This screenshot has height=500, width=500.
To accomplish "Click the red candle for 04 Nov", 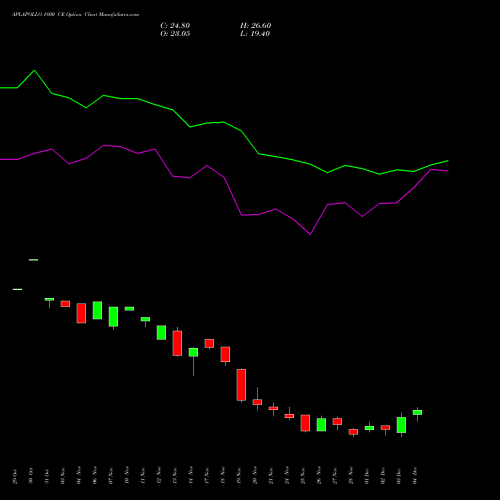I will click(x=81, y=313).
